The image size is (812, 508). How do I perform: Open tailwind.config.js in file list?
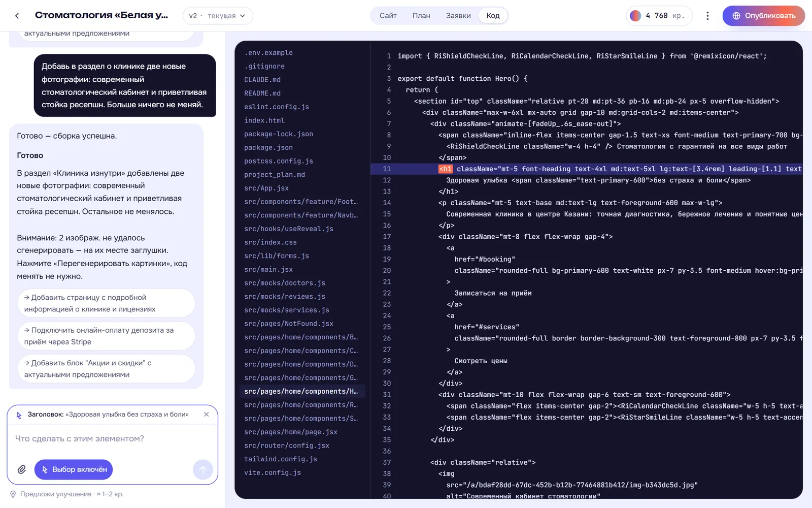tap(281, 459)
